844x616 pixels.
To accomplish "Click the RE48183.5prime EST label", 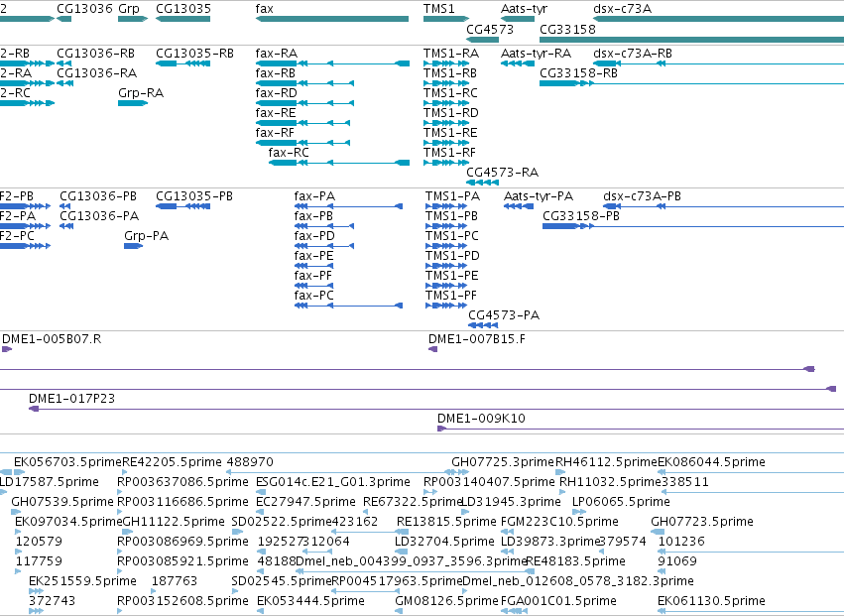I will (575, 561).
